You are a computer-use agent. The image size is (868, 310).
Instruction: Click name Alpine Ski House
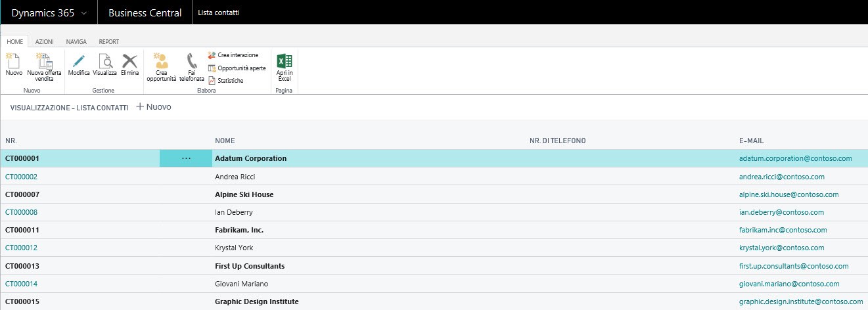[x=244, y=194]
